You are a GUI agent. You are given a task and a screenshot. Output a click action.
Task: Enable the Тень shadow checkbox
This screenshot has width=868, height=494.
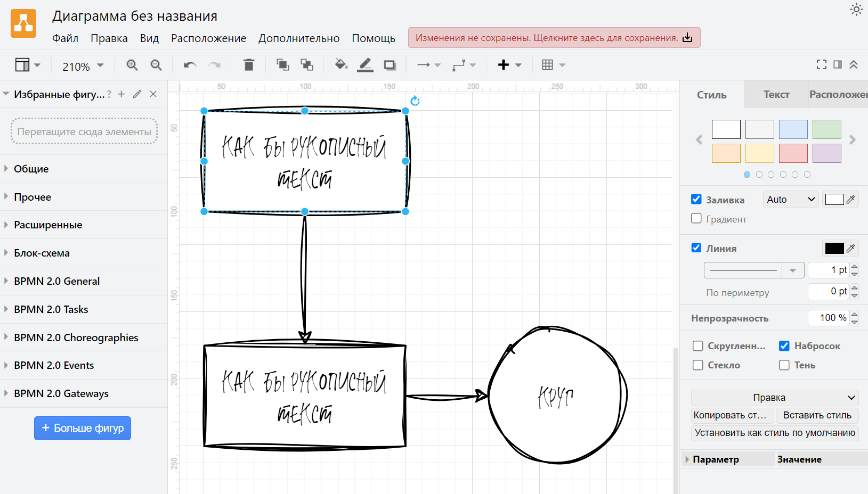tap(784, 365)
